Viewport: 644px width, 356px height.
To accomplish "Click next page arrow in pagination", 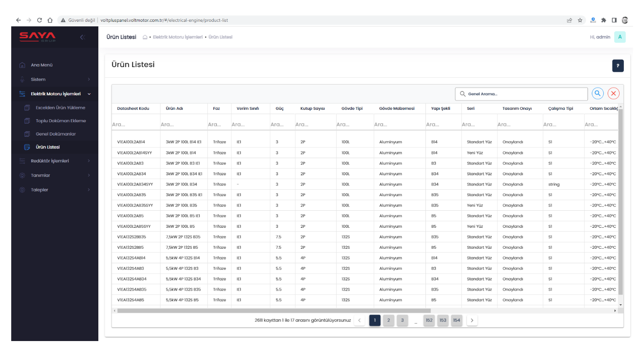I will [472, 321].
